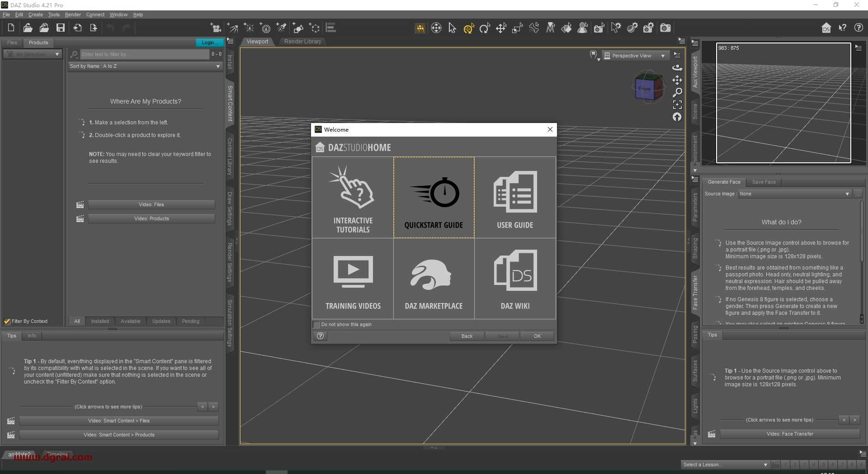Check Do not show this again
This screenshot has height=474, width=868.
click(x=316, y=325)
